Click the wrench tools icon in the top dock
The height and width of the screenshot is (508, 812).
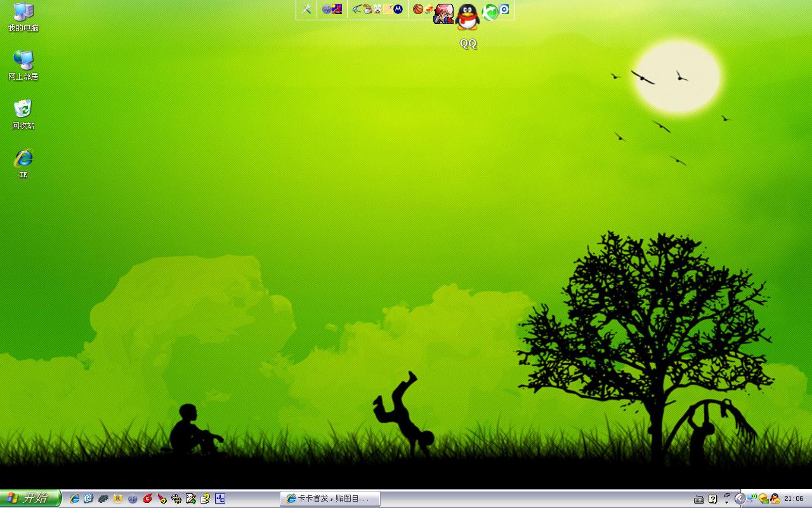306,9
